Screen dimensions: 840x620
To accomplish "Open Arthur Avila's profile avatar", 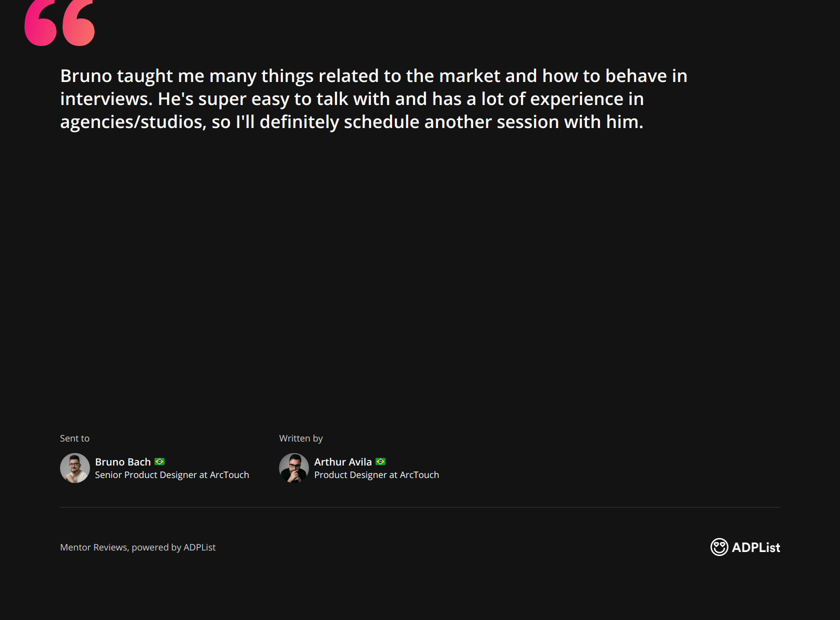I will coord(294,468).
